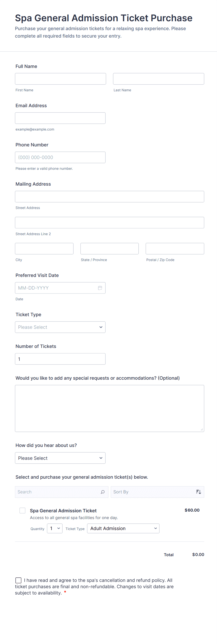The height and width of the screenshot is (644, 217).
Task: Open the product Quantity dropdown
Action: [x=55, y=528]
